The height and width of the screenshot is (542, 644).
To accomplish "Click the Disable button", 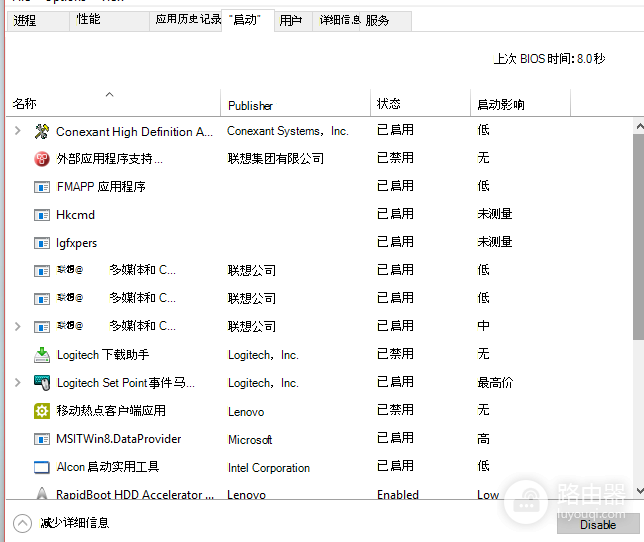I will pos(598,524).
